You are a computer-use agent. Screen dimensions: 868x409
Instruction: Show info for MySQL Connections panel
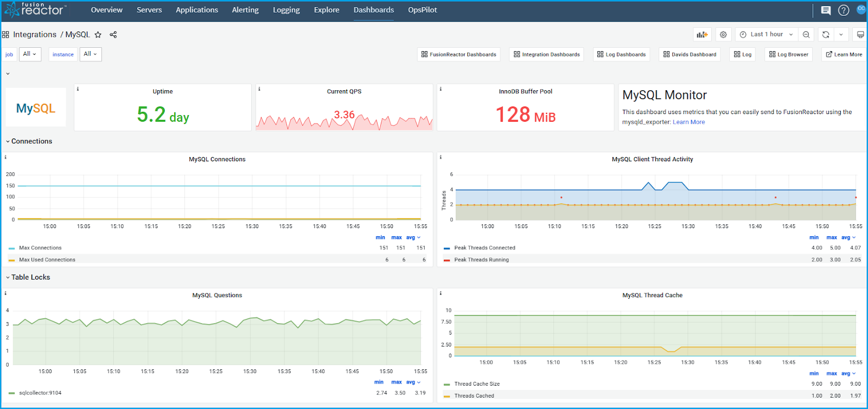(5, 157)
